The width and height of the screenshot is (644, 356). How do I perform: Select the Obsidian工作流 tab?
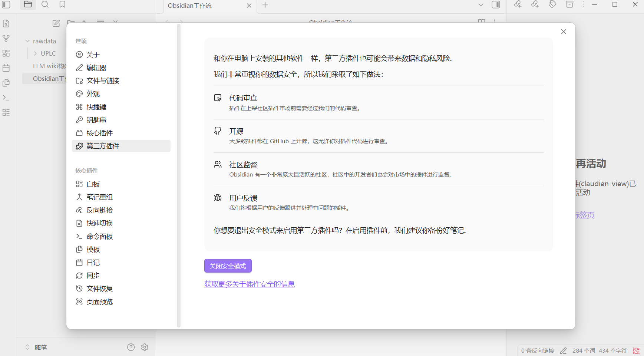pyautogui.click(x=209, y=6)
